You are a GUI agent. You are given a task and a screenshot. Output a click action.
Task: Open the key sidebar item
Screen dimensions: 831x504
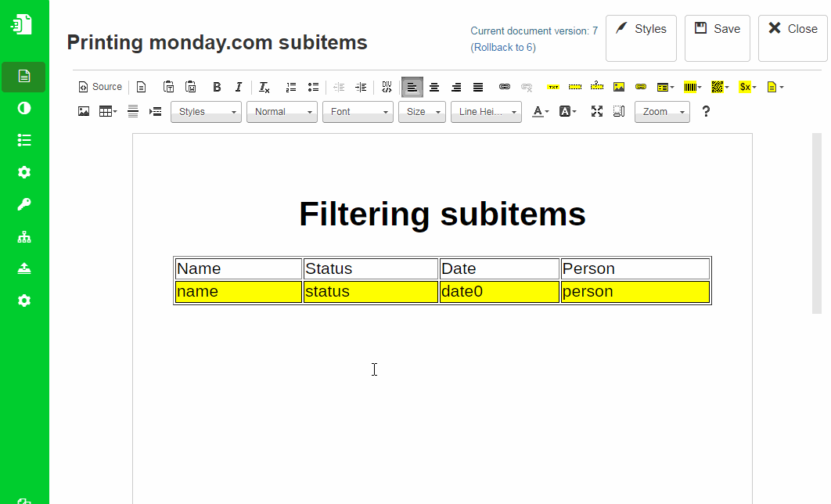tap(23, 204)
